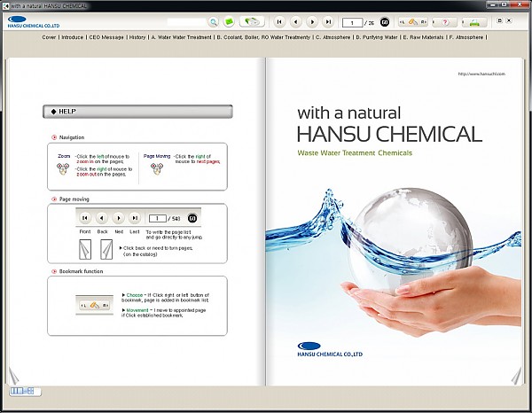
Task: Click the print icon in toolbar
Action: (x=474, y=21)
